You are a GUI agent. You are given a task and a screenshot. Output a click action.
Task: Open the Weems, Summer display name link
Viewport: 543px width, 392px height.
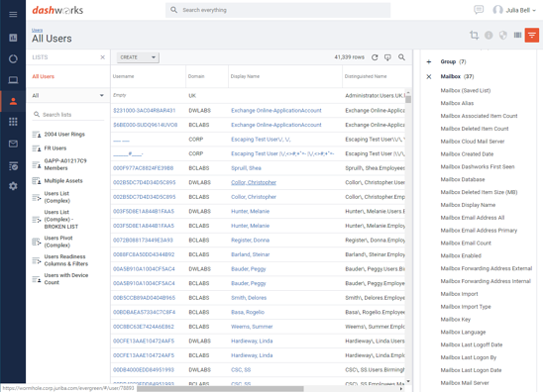pos(252,327)
